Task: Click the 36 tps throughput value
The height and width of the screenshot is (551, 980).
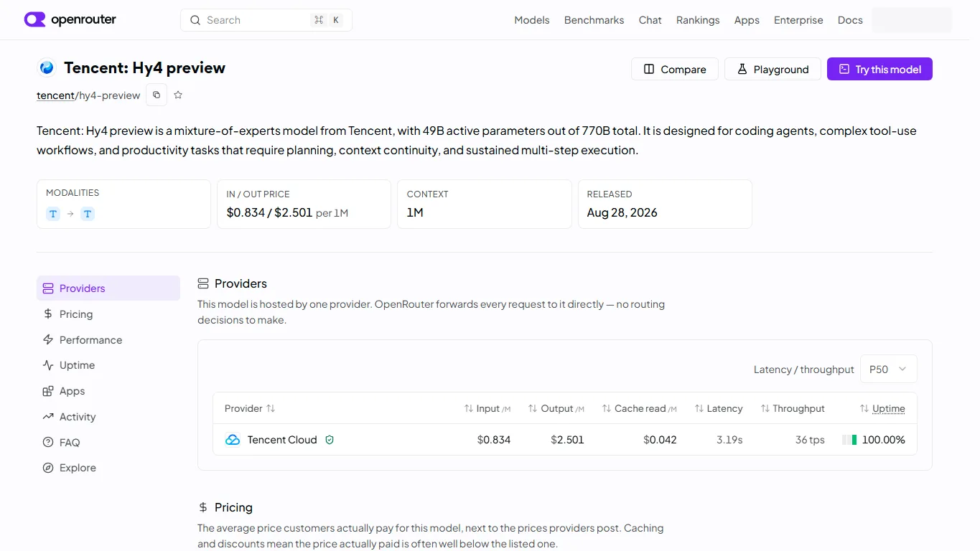Action: pyautogui.click(x=810, y=440)
